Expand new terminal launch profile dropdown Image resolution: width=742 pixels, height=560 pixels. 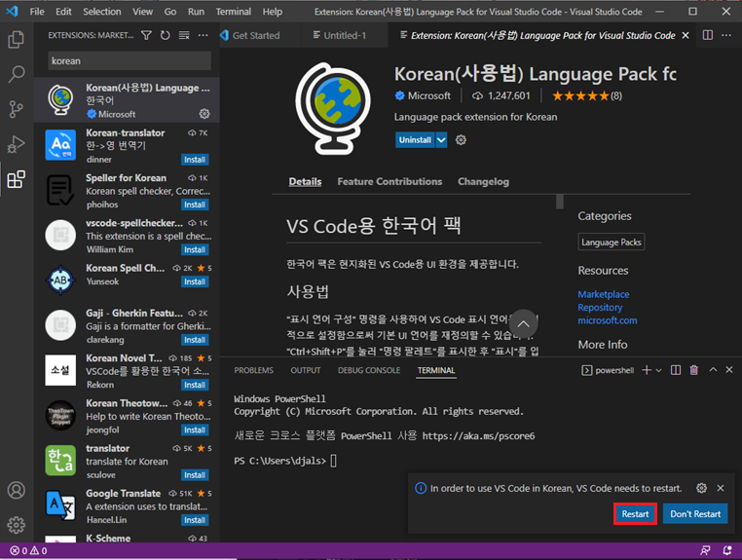658,370
